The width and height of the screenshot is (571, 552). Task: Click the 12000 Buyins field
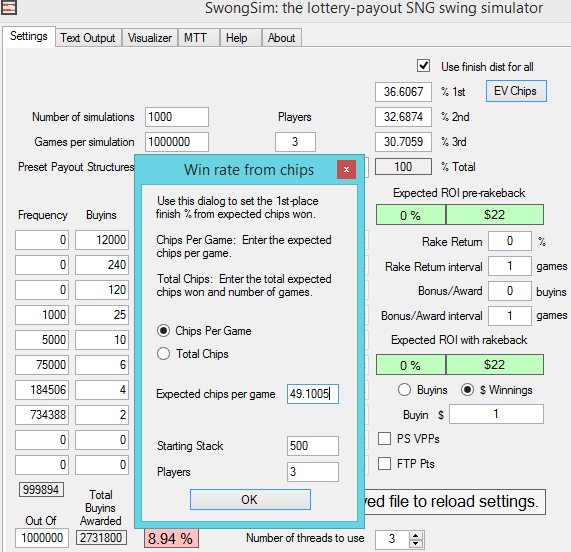(x=102, y=240)
